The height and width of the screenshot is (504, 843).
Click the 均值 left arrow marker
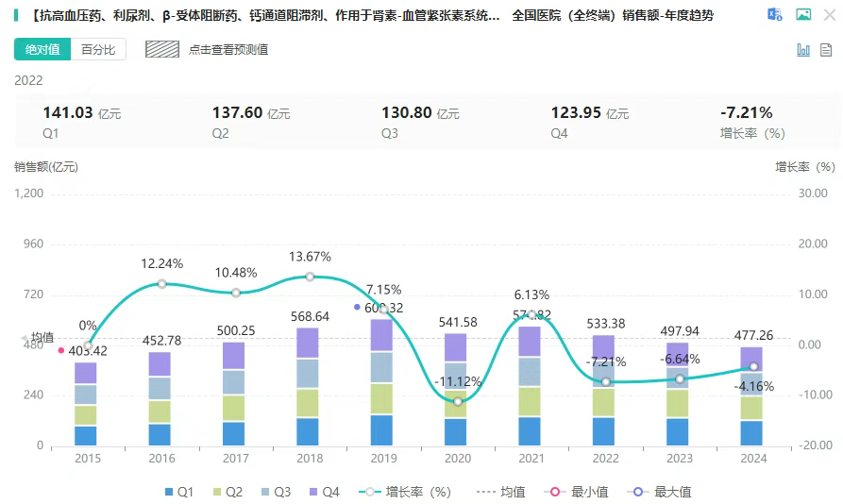(25, 338)
